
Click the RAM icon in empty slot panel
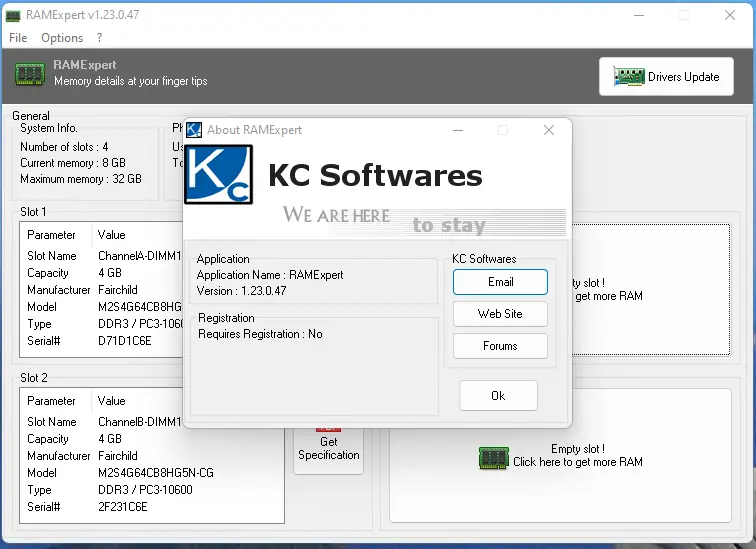click(x=494, y=458)
